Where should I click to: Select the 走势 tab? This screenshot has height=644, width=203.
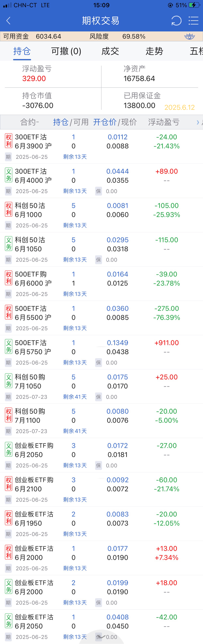tap(154, 51)
